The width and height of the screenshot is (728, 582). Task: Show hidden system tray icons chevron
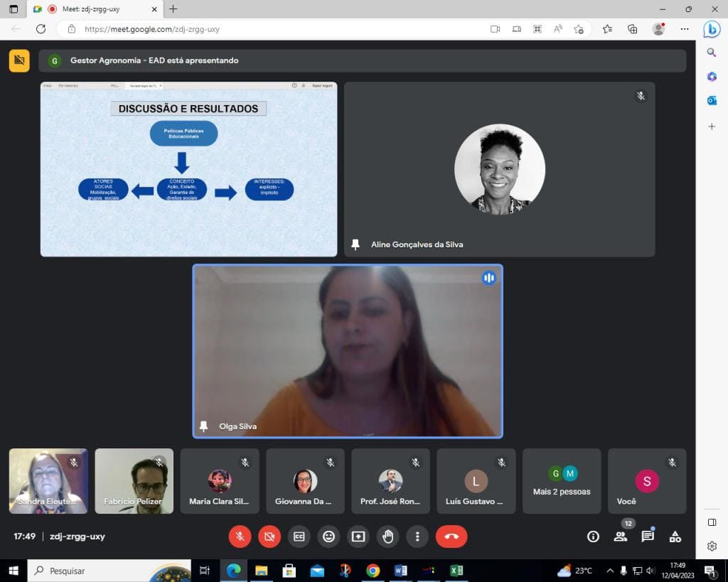[x=610, y=571]
